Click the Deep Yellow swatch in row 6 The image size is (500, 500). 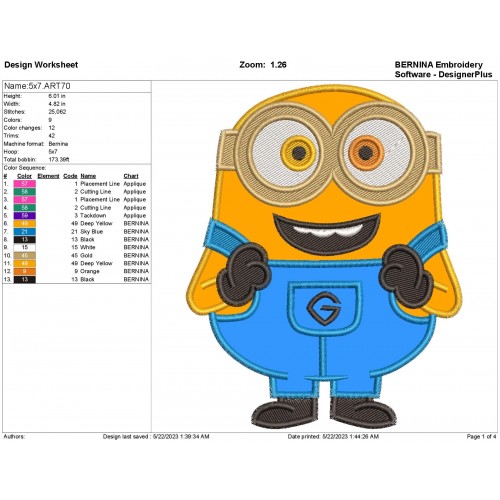coord(25,224)
